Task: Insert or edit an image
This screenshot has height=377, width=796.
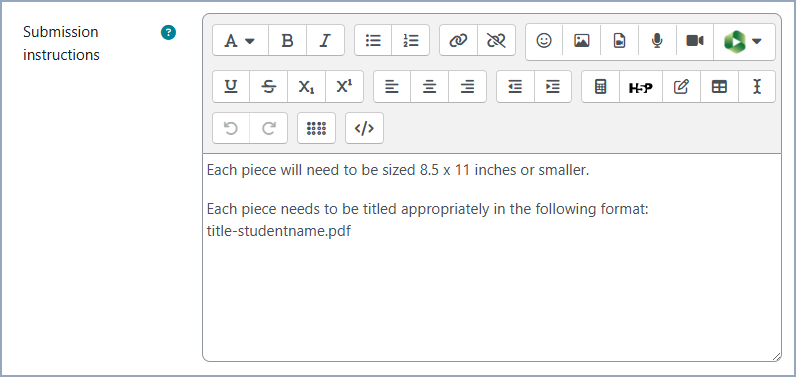Action: tap(581, 40)
